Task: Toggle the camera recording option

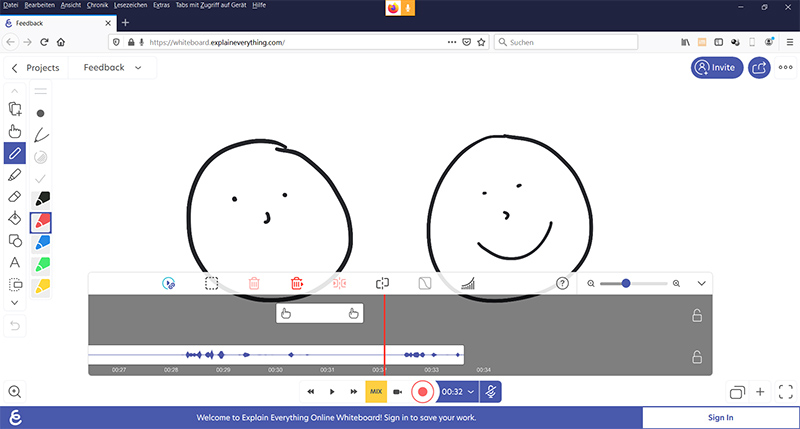Action: (x=398, y=392)
